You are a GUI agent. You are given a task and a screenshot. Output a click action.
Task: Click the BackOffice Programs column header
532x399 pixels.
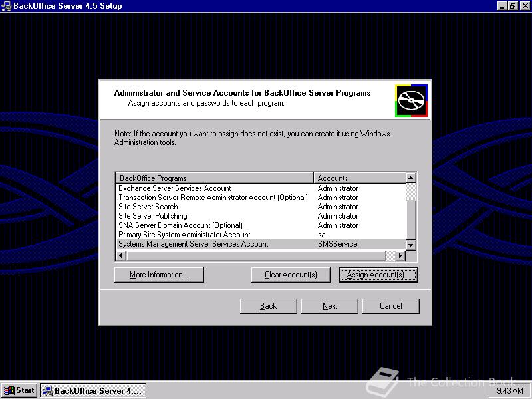coord(214,178)
